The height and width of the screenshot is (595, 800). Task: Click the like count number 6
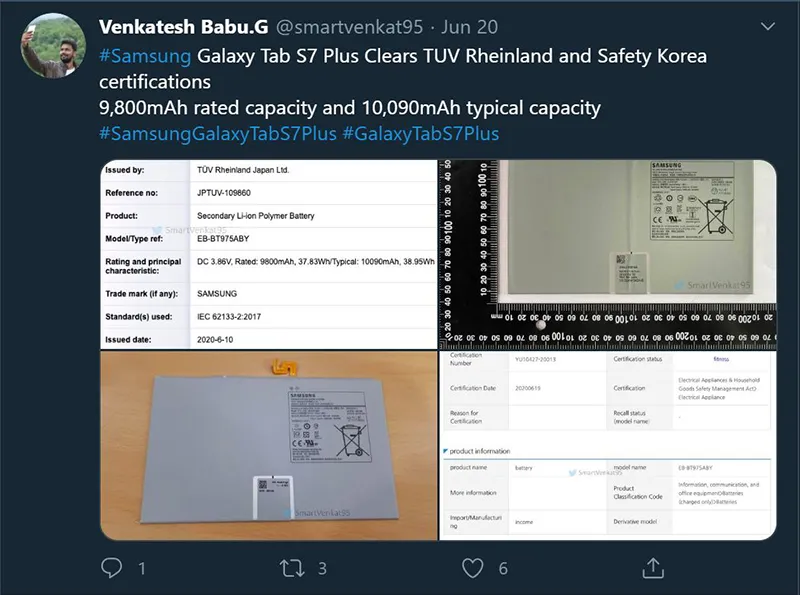point(503,568)
